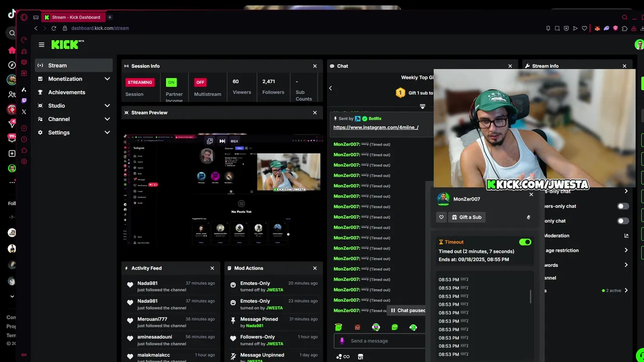Click the STREAMING session badge
644x362 pixels.
(140, 82)
